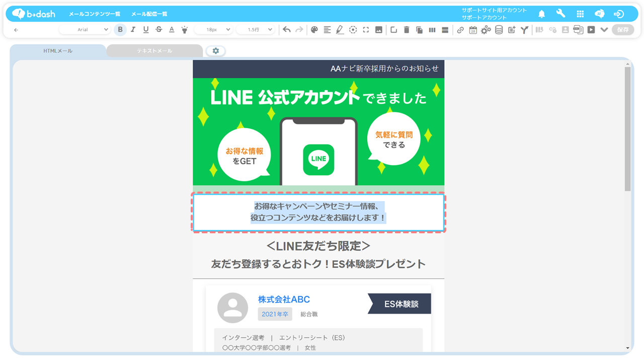Expand the toolbar chevron dropdown
Screen dimensions: 644x362
click(x=604, y=30)
